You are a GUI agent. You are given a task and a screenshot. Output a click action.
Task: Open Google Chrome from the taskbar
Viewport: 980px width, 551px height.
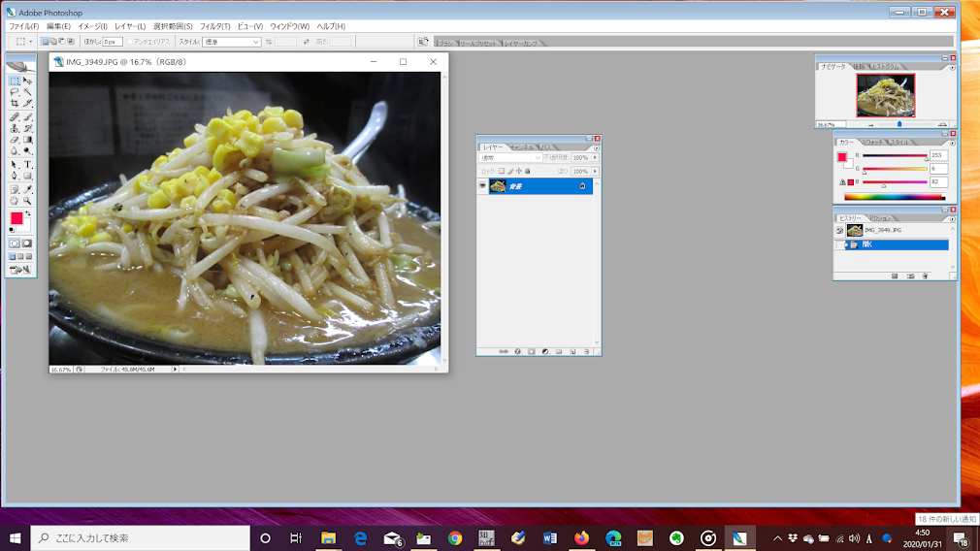(455, 537)
